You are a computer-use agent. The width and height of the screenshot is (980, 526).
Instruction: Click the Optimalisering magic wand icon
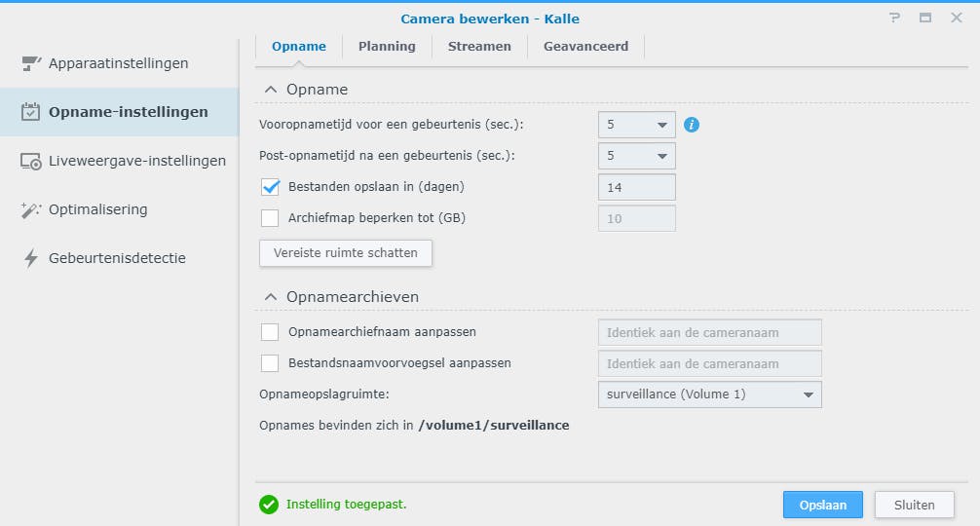tap(30, 209)
